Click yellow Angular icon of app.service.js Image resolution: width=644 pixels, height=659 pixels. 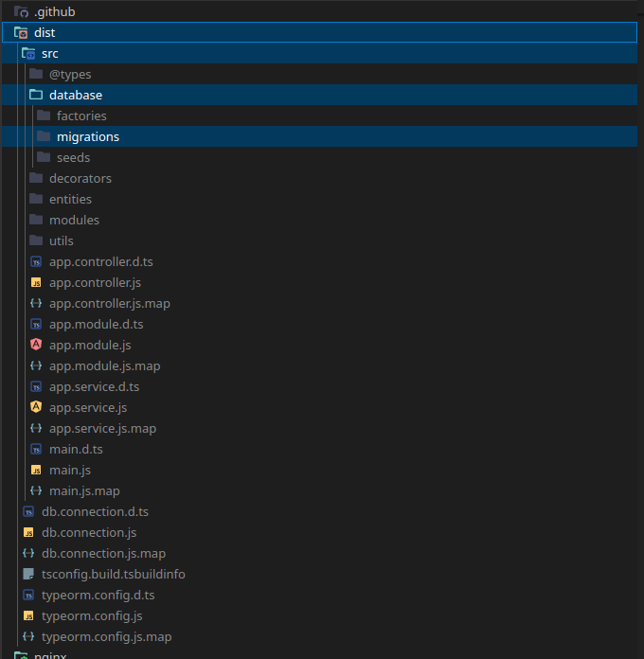tap(36, 407)
